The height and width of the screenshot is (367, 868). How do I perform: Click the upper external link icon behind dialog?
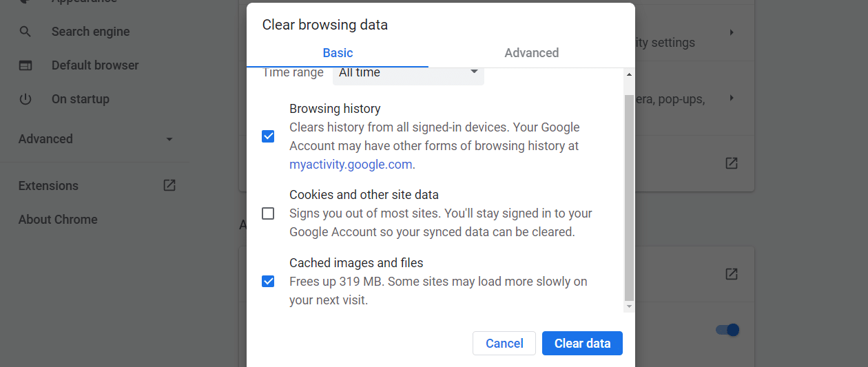pyautogui.click(x=732, y=163)
